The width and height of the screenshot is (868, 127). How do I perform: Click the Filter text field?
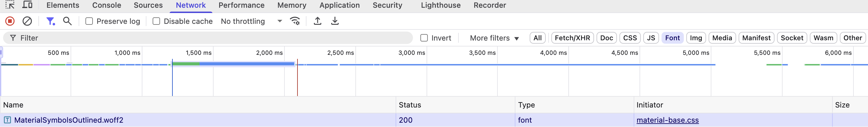tap(208, 38)
